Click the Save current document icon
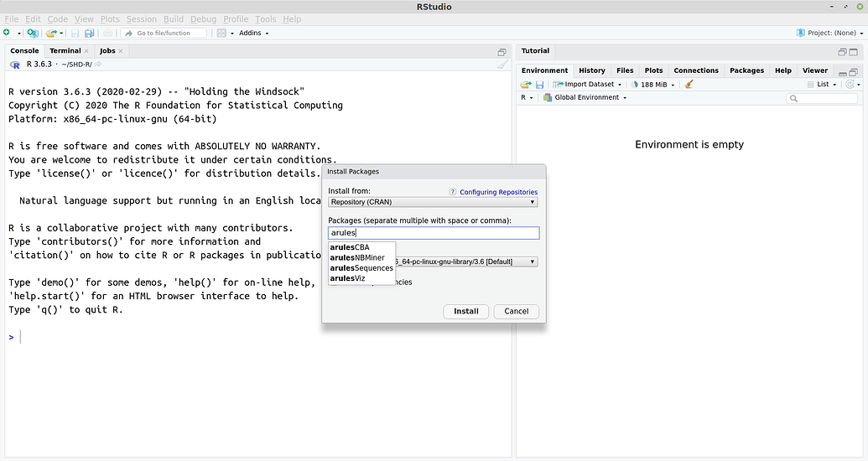This screenshot has width=868, height=461. tap(75, 34)
